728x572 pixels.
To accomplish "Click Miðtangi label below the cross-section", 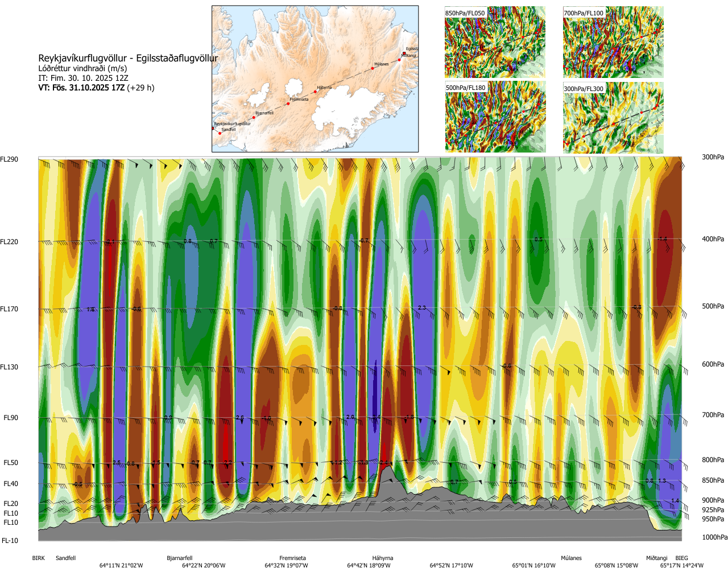I will 657,558.
